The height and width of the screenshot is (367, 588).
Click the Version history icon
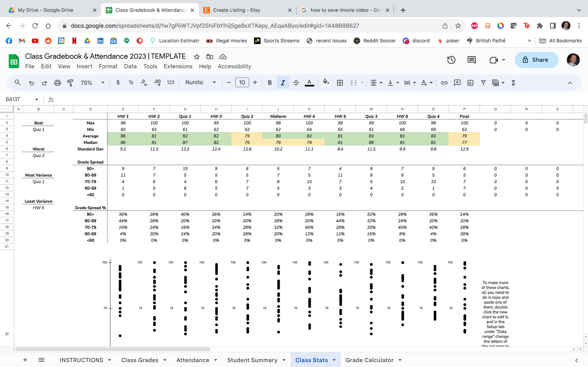coord(451,60)
